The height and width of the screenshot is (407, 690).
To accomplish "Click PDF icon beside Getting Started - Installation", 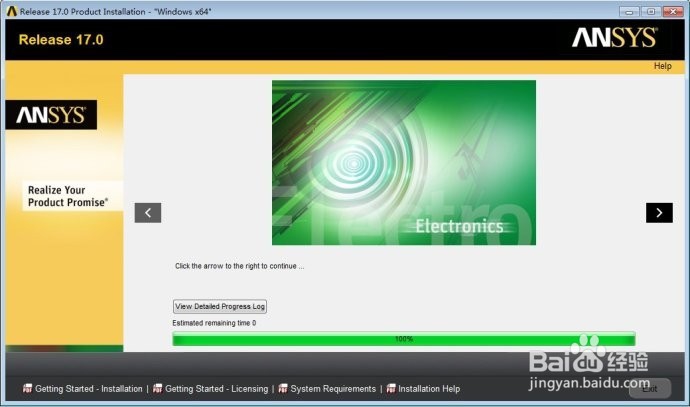I will [x=27, y=388].
